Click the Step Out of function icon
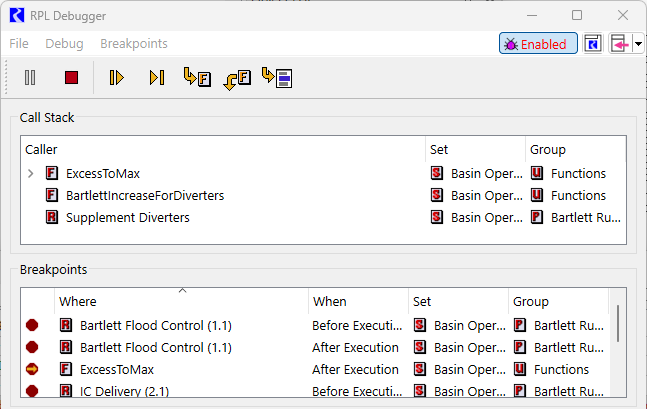The image size is (647, 409). pos(237,79)
